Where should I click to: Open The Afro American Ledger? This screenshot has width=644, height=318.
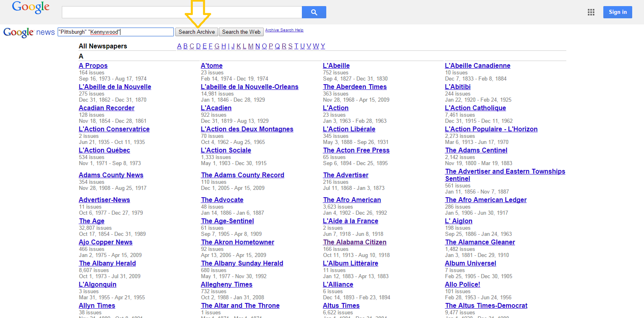(x=486, y=200)
